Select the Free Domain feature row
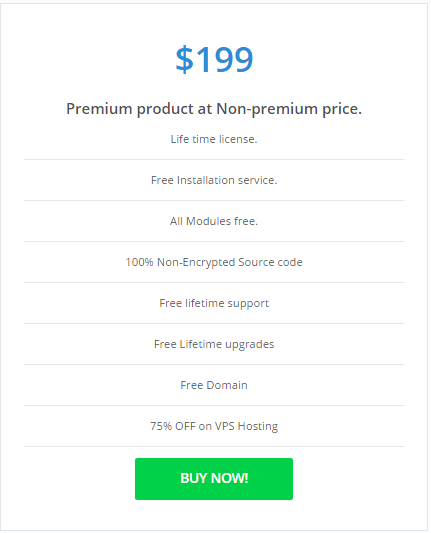 214,385
